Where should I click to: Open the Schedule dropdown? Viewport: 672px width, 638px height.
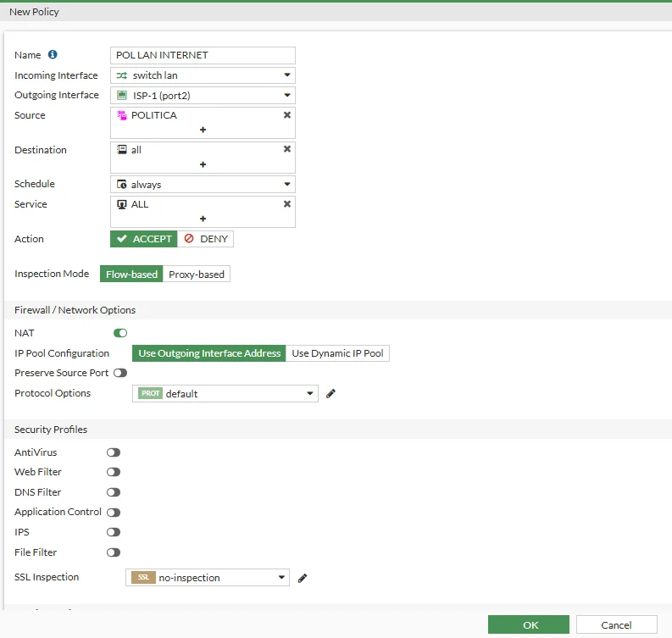coord(203,184)
